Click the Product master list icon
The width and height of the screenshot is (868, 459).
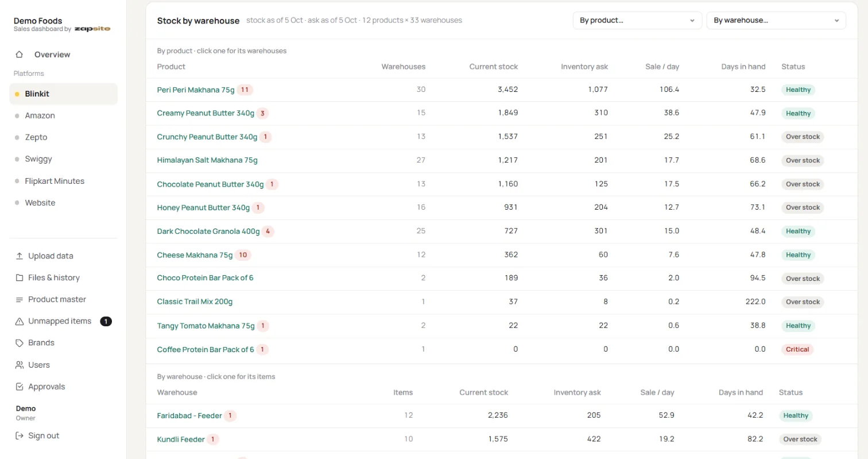(x=20, y=299)
